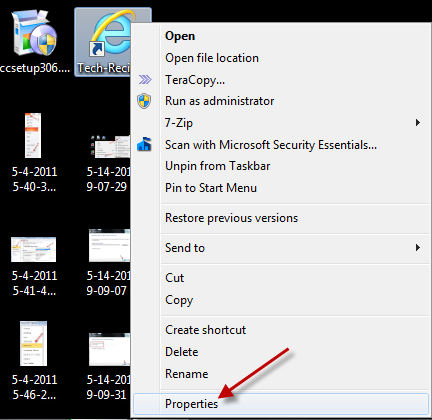This screenshot has width=432, height=420.
Task: Choose Open from the context menu
Action: [180, 36]
